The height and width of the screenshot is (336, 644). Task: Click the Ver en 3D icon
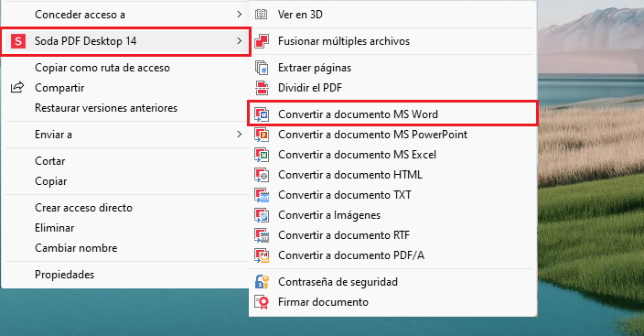point(262,15)
